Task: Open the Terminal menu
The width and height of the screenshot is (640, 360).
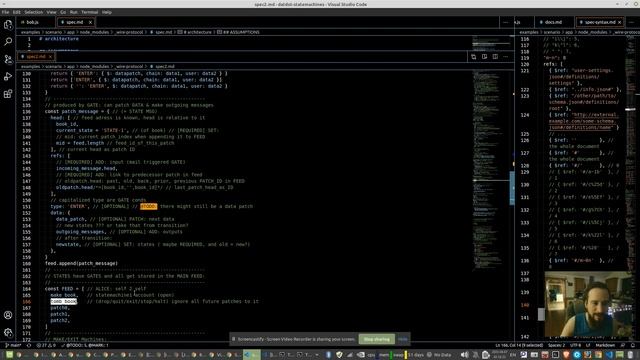Action: [x=89, y=12]
